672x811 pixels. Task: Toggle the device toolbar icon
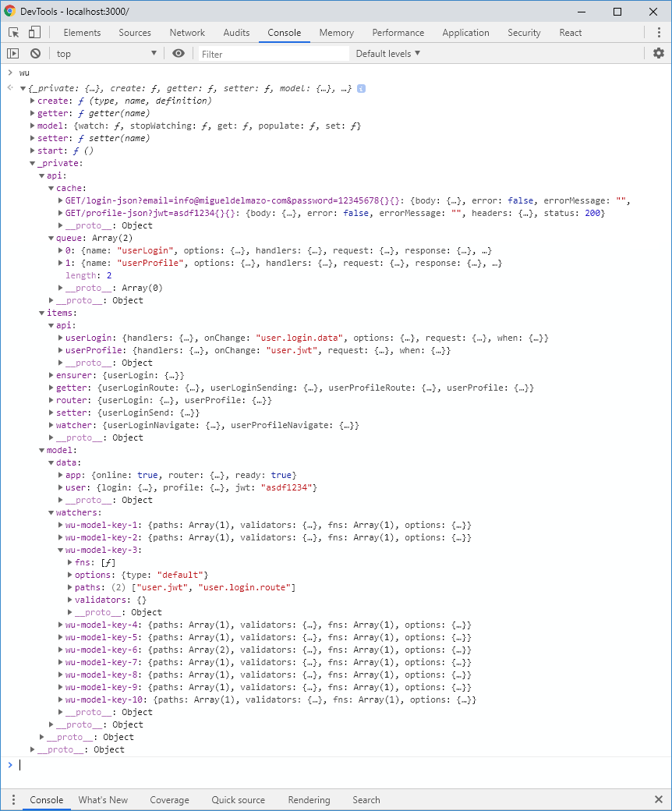coord(34,33)
